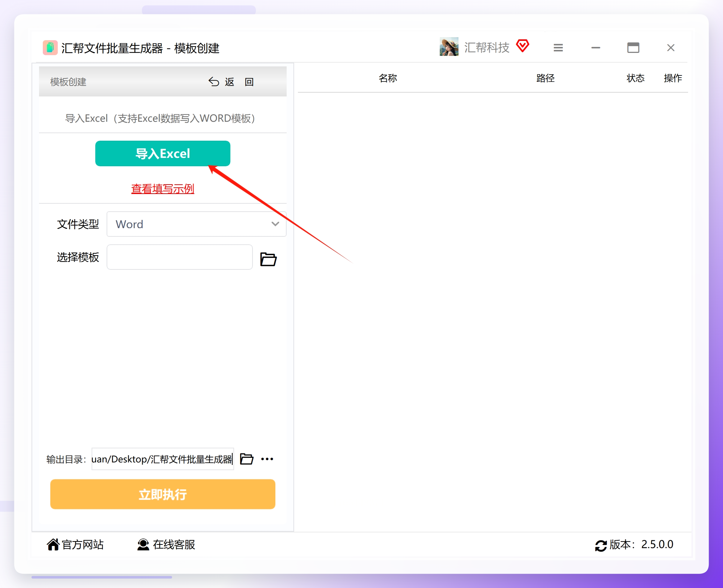
Task: Click the 立即执行 button
Action: pos(162,494)
